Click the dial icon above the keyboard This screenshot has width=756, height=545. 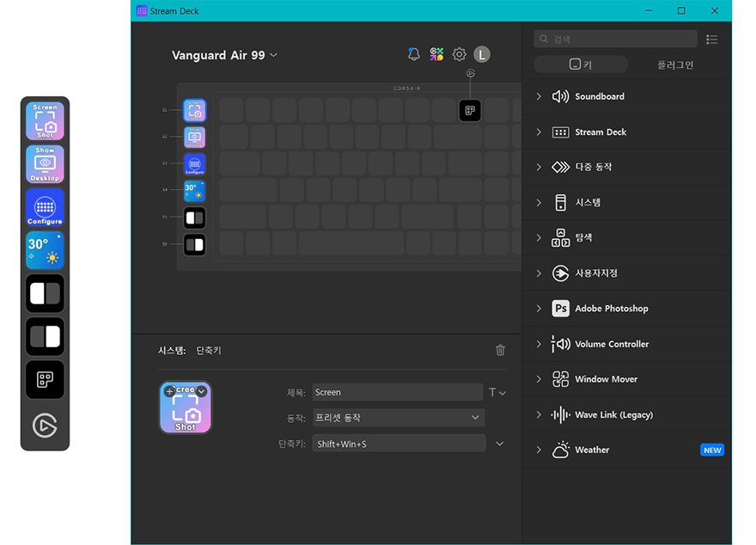(471, 73)
